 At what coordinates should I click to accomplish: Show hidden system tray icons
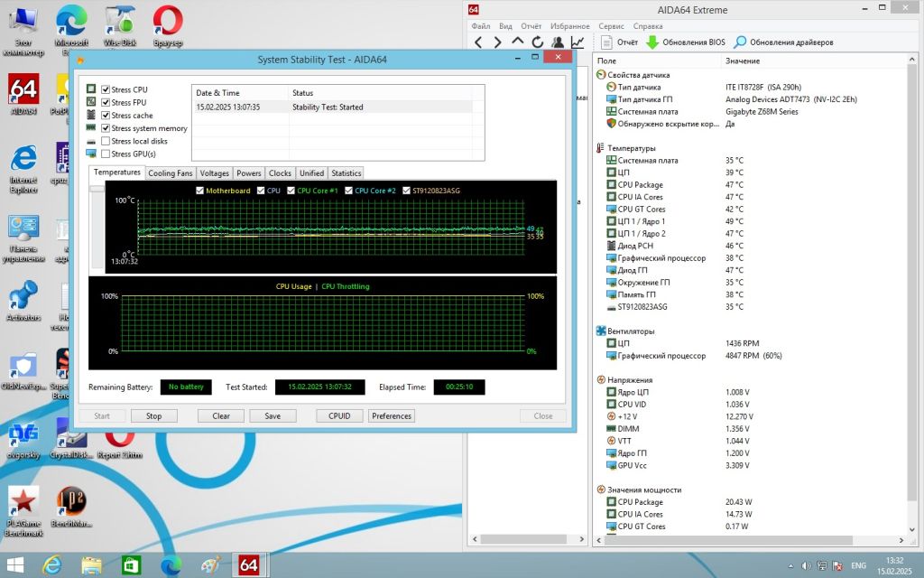point(790,566)
